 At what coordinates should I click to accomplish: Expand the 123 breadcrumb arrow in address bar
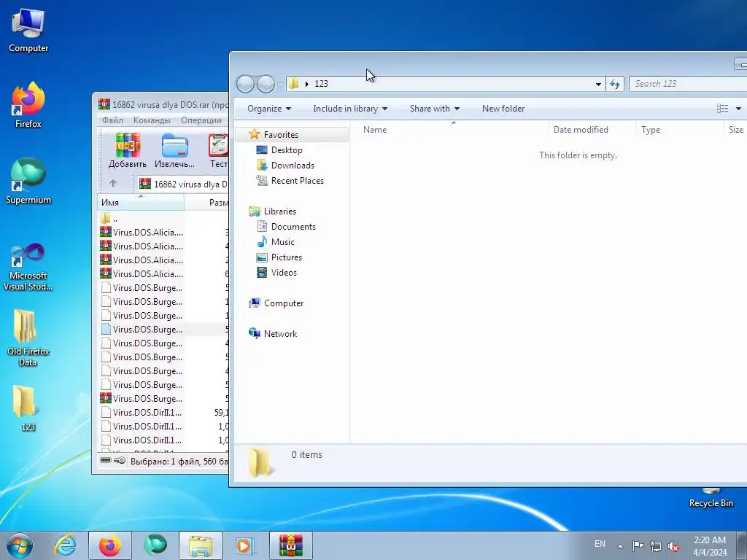click(x=307, y=84)
